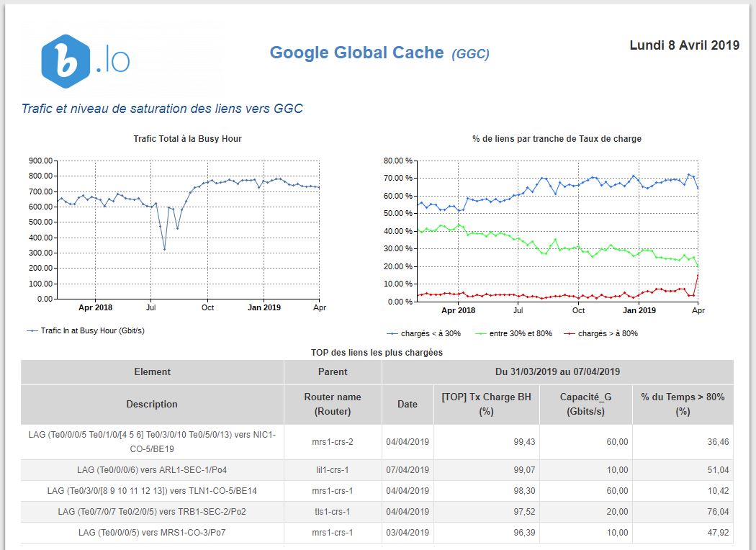Image resolution: width=756 pixels, height=550 pixels.
Task: Click router cell mrs1-crs-2
Action: click(333, 441)
